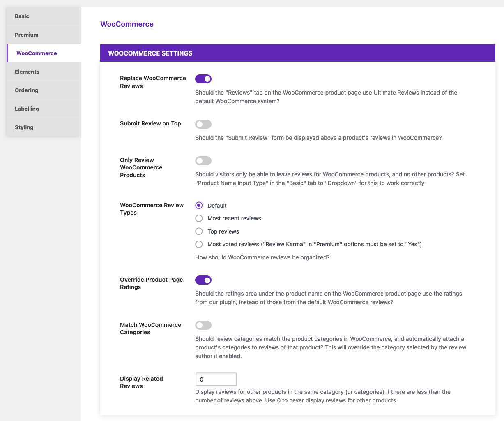Turn off Override Product Page Ratings switch

tap(203, 280)
